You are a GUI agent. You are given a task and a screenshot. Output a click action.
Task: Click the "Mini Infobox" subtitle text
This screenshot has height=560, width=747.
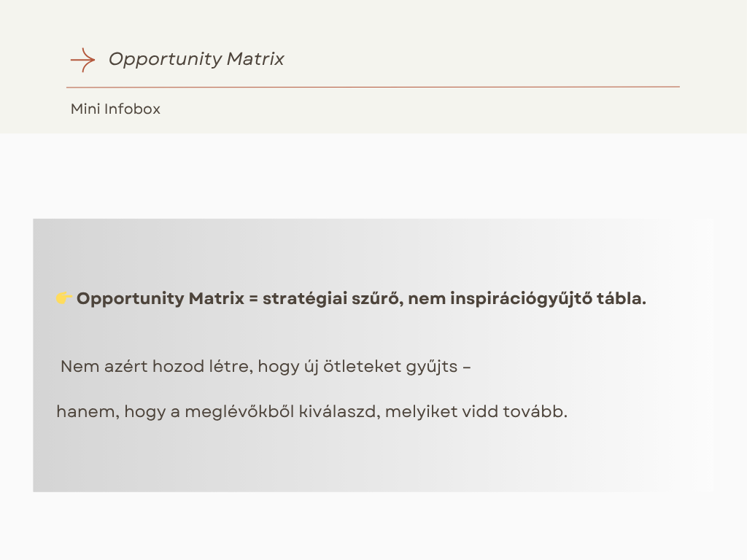point(115,109)
